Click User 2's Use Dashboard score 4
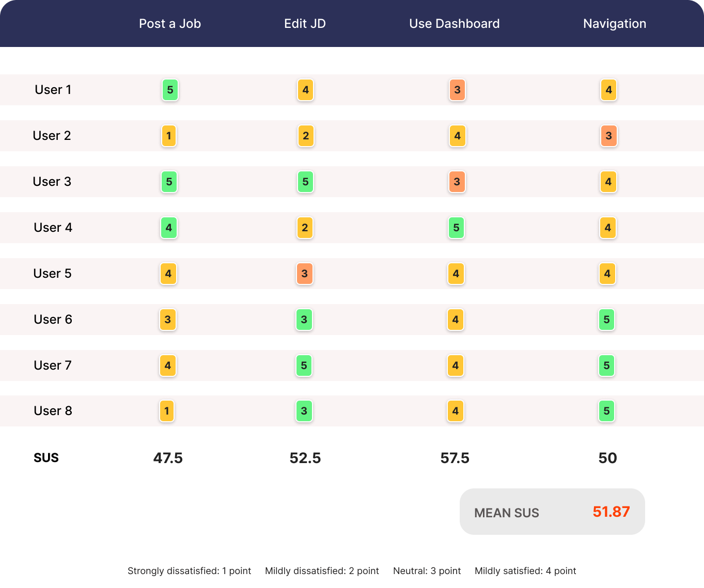This screenshot has width=704, height=588. pyautogui.click(x=458, y=136)
